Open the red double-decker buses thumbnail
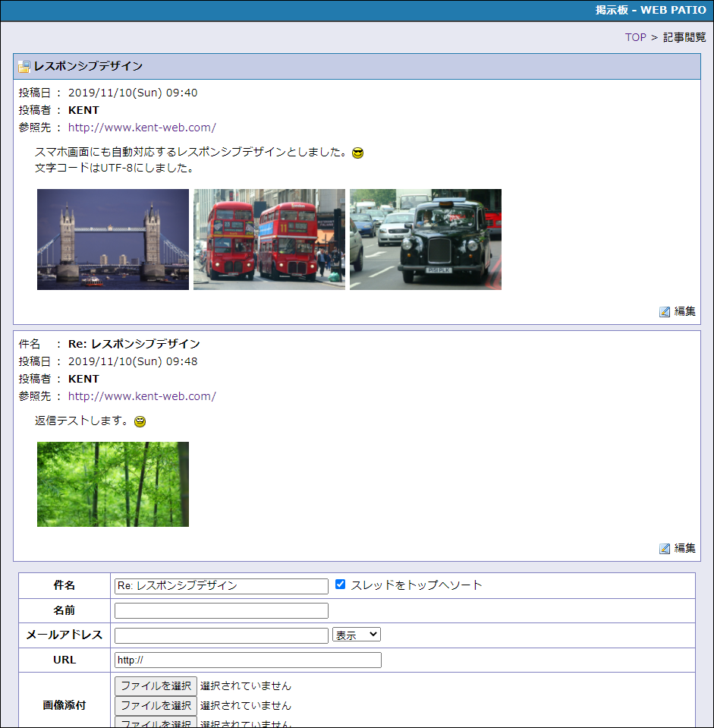This screenshot has width=714, height=728. tap(269, 239)
